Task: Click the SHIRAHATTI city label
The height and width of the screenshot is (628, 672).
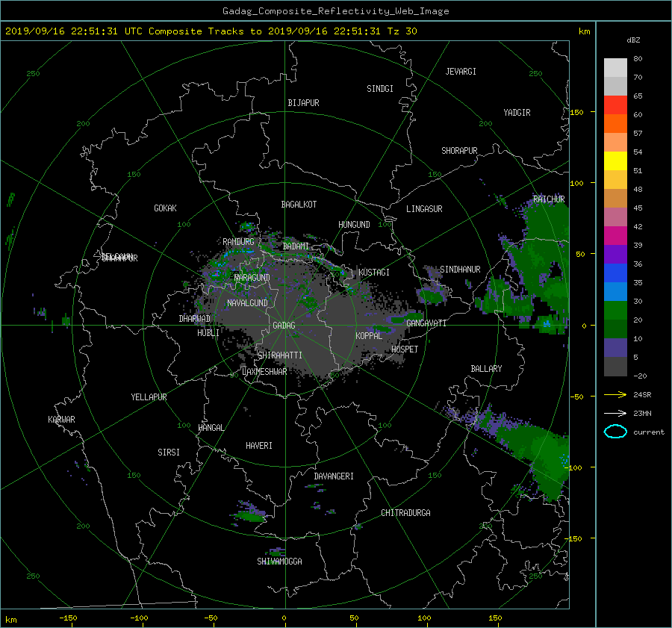Action: 280,355
